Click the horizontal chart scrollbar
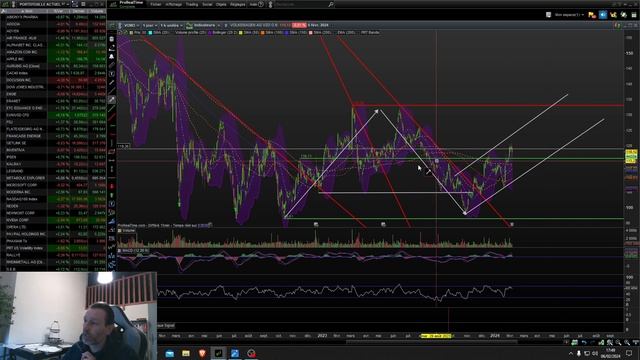640x360 pixels. pyautogui.click(x=432, y=341)
